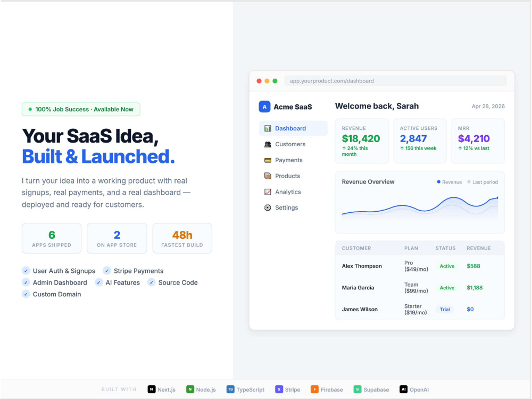Click the Maria Garcia customer name

[358, 288]
